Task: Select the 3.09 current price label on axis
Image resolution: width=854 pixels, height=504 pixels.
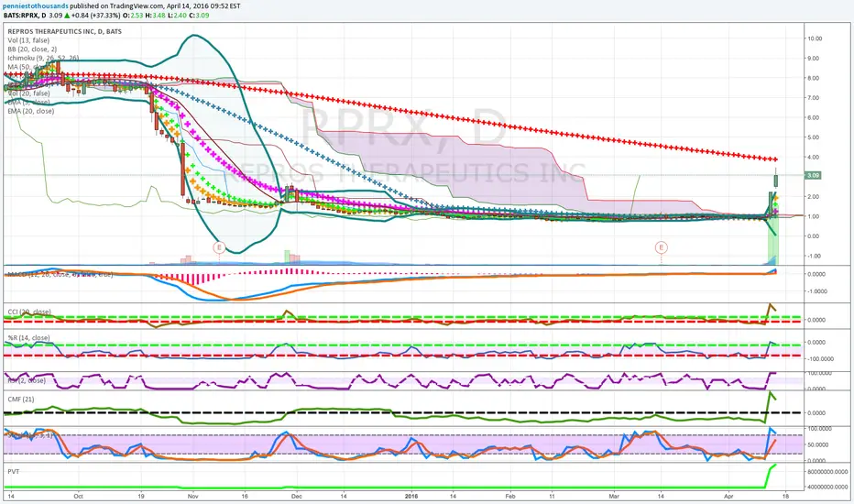Action: coord(813,175)
